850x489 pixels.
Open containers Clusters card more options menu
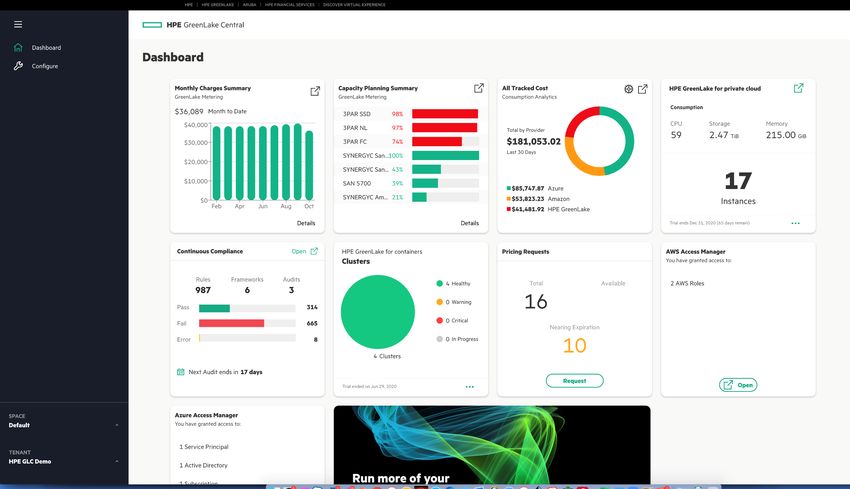click(469, 387)
